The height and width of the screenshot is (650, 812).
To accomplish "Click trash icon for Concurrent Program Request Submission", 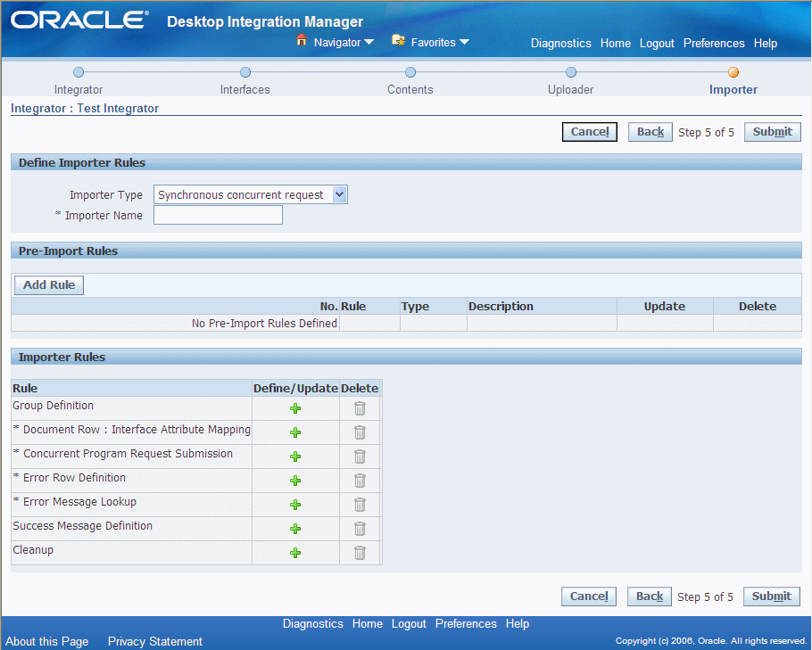I will (x=360, y=457).
